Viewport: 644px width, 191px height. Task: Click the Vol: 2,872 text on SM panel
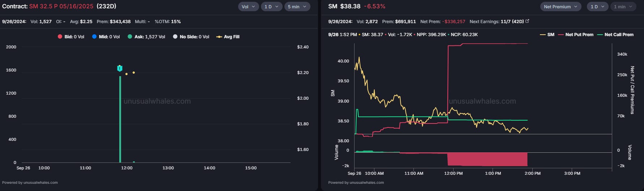367,21
